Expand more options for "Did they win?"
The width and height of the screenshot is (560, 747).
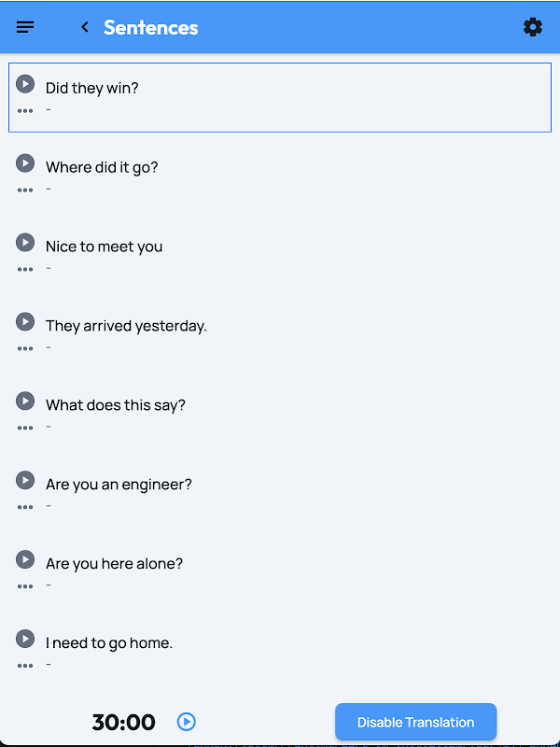(25, 111)
